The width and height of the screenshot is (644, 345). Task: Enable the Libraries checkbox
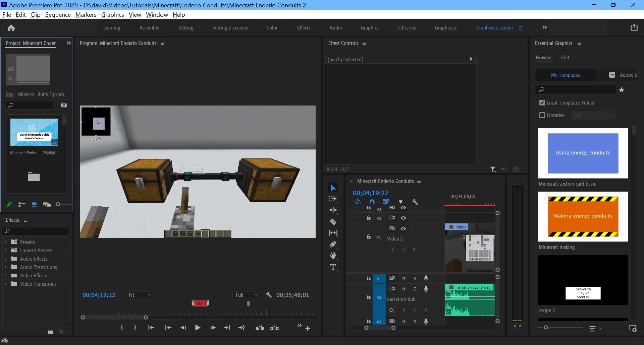pos(542,115)
